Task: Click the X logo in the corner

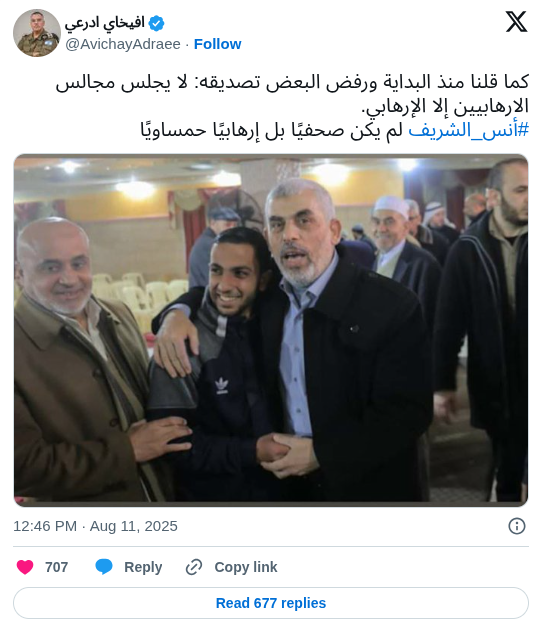Action: 516,22
